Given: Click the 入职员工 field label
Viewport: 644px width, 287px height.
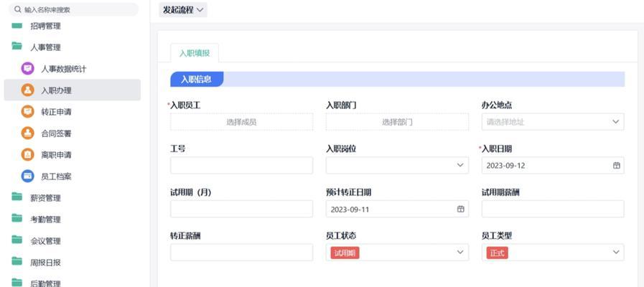Looking at the screenshot, I should pyautogui.click(x=185, y=105).
